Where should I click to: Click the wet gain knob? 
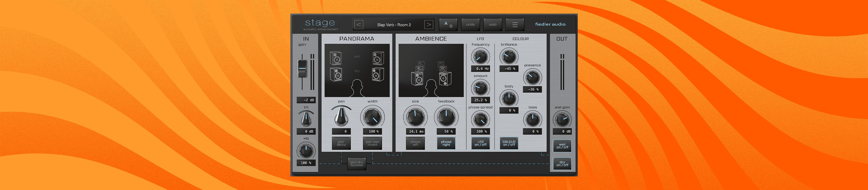(x=562, y=119)
